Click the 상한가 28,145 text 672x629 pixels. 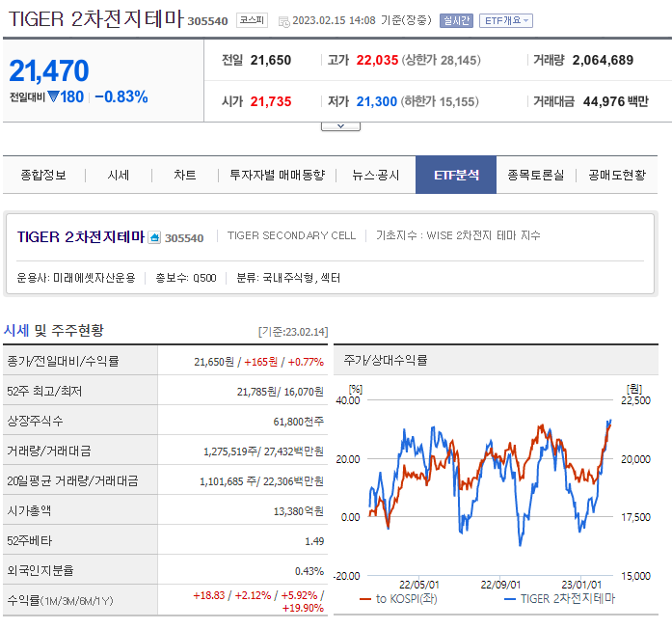(441, 60)
